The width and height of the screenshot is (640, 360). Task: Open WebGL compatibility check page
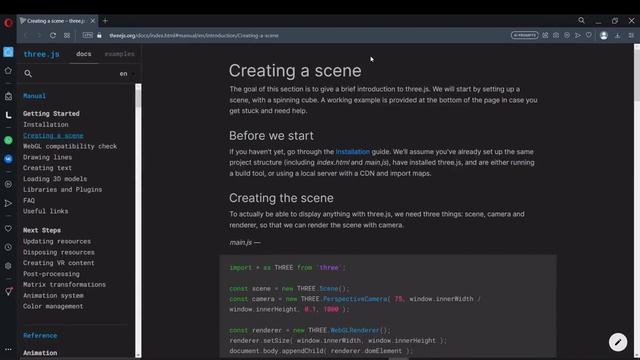(x=70, y=146)
